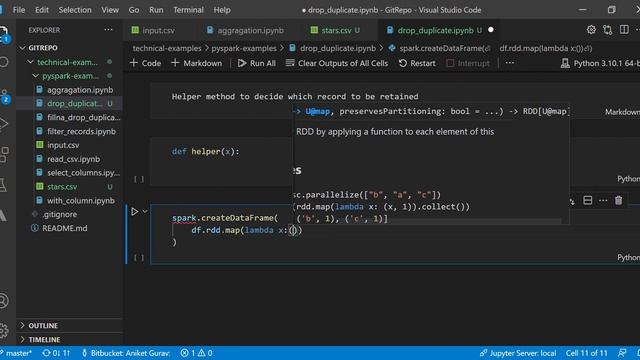Open Source Control activity bar icon
Screen dimensions: 640x360
(4, 96)
